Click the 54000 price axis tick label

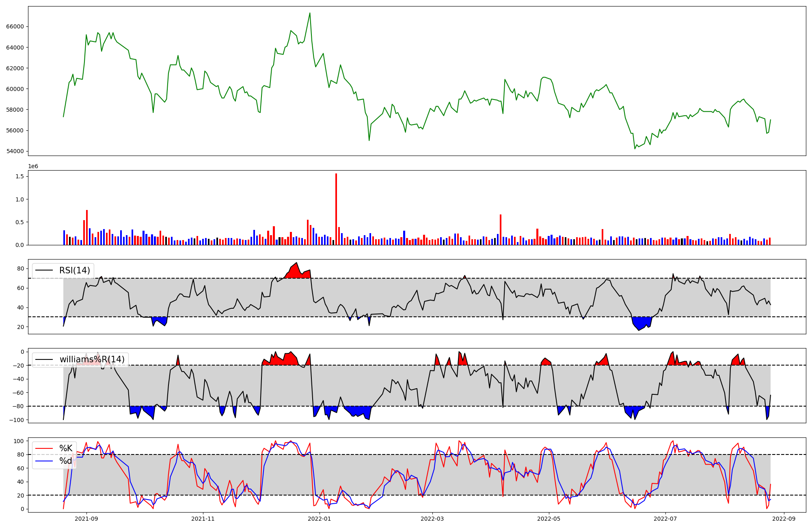(x=15, y=151)
